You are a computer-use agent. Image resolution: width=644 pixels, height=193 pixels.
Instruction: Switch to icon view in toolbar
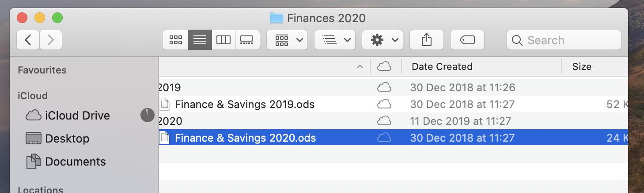coord(175,40)
